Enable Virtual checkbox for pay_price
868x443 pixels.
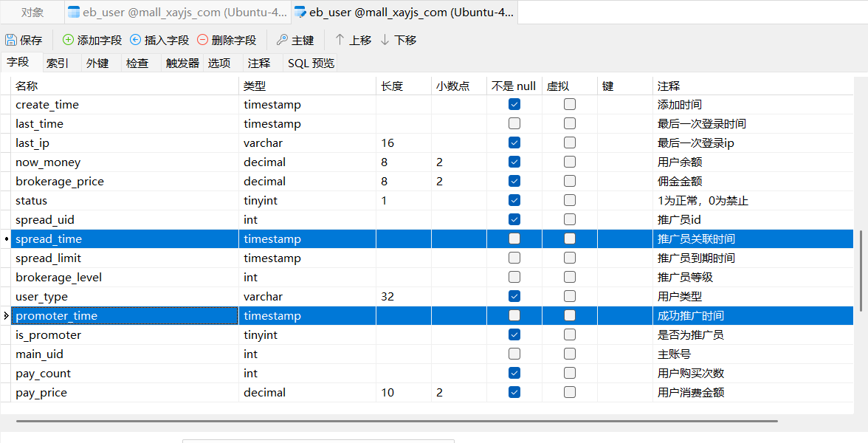pos(570,392)
